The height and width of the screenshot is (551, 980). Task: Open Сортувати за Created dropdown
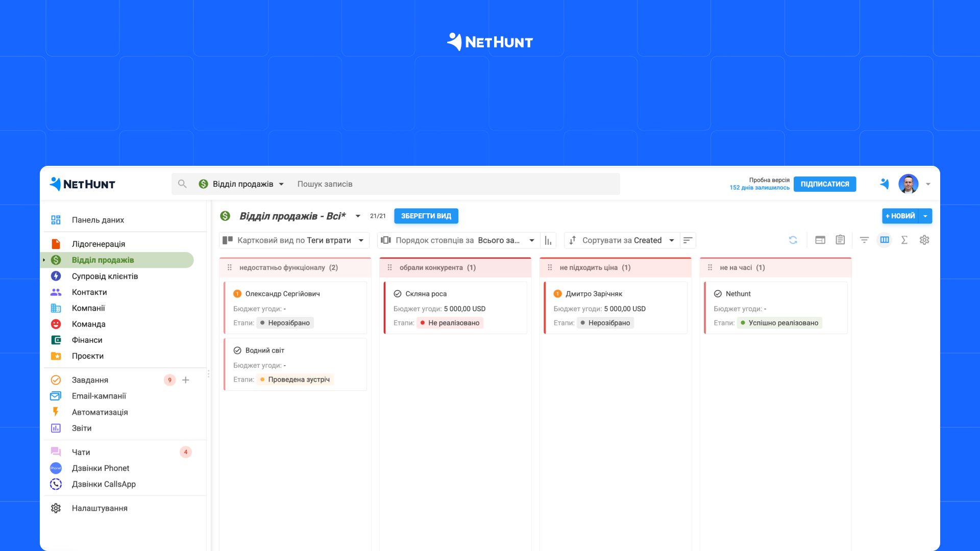622,240
